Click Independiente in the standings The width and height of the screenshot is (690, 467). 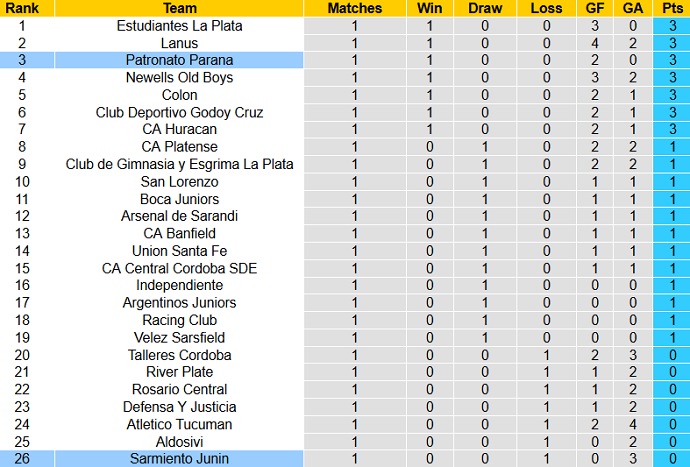(x=179, y=285)
